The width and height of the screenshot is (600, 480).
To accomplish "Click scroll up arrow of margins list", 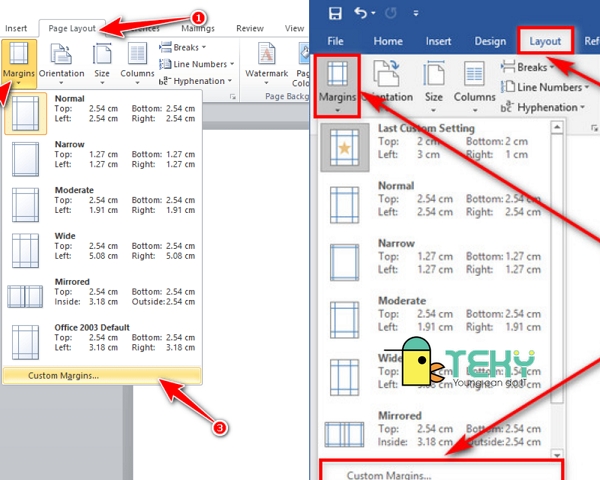I will pos(557,127).
